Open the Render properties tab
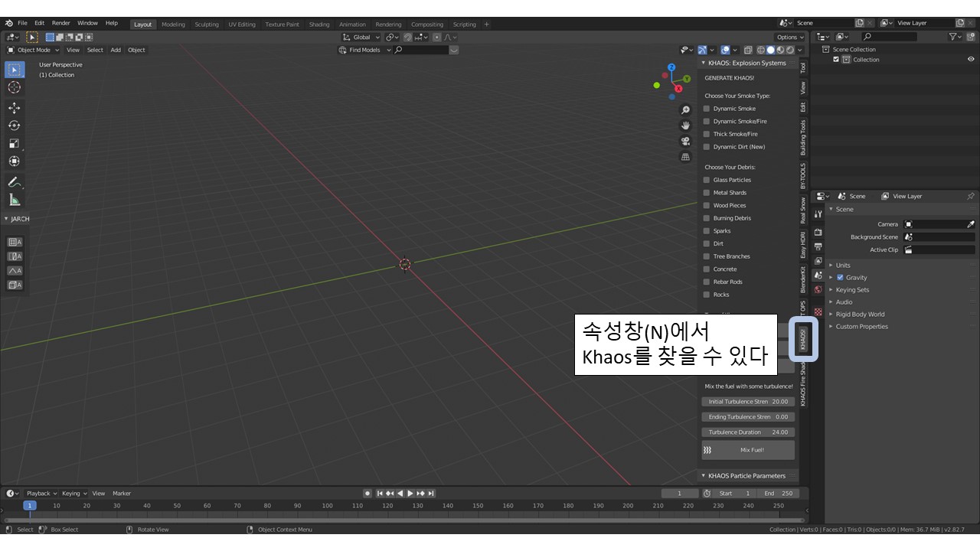Image resolution: width=980 pixels, height=551 pixels. coord(818,232)
